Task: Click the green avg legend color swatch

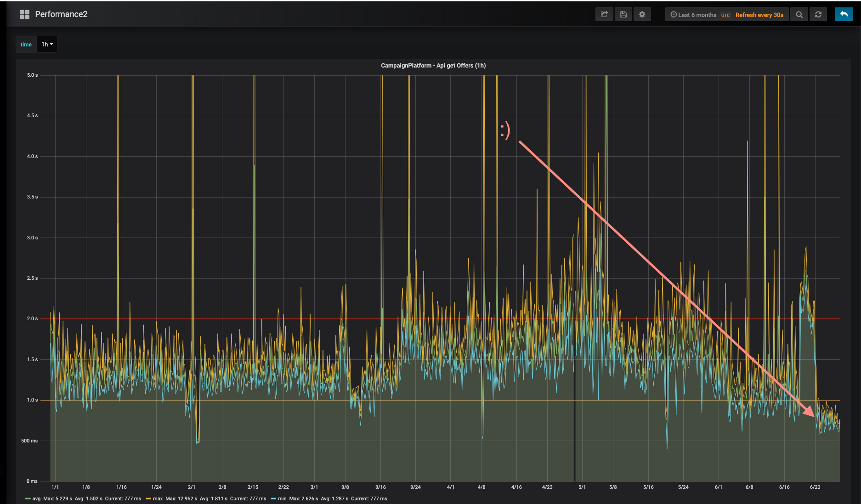Action: point(28,498)
